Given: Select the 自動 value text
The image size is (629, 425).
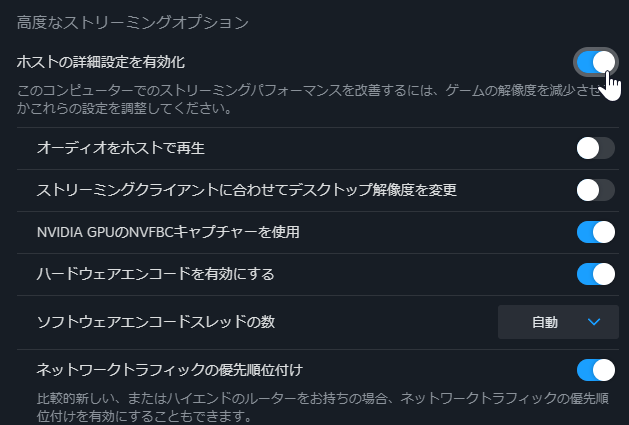Looking at the screenshot, I should tap(545, 322).
